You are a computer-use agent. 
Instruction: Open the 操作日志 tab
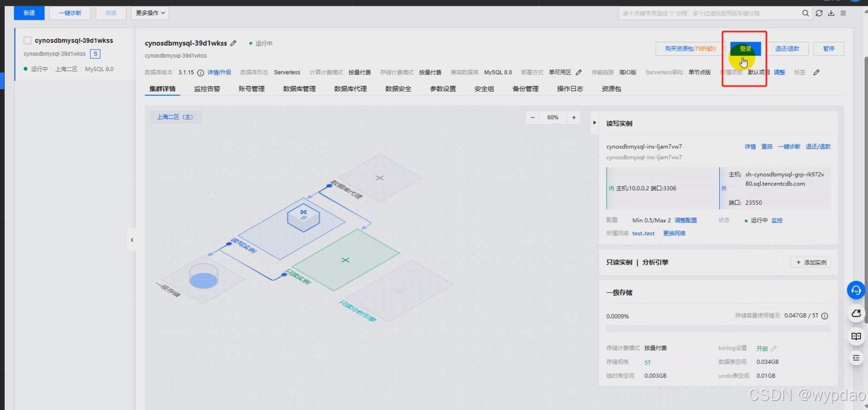(570, 89)
